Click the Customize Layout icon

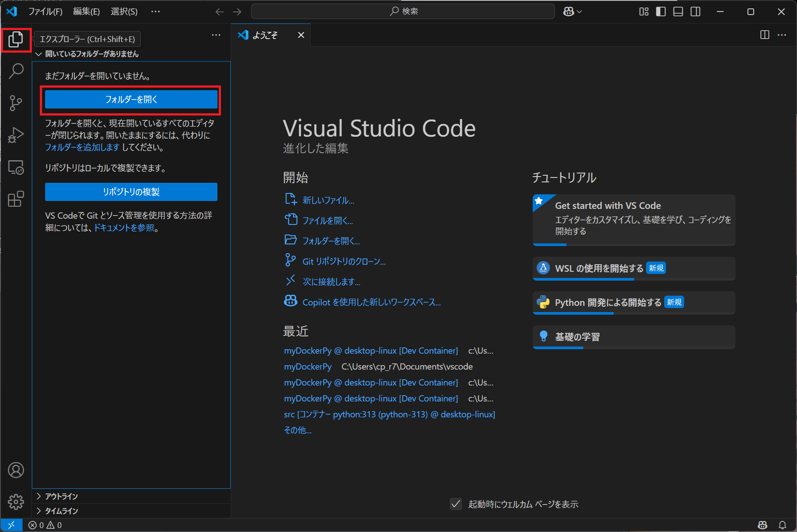click(644, 12)
